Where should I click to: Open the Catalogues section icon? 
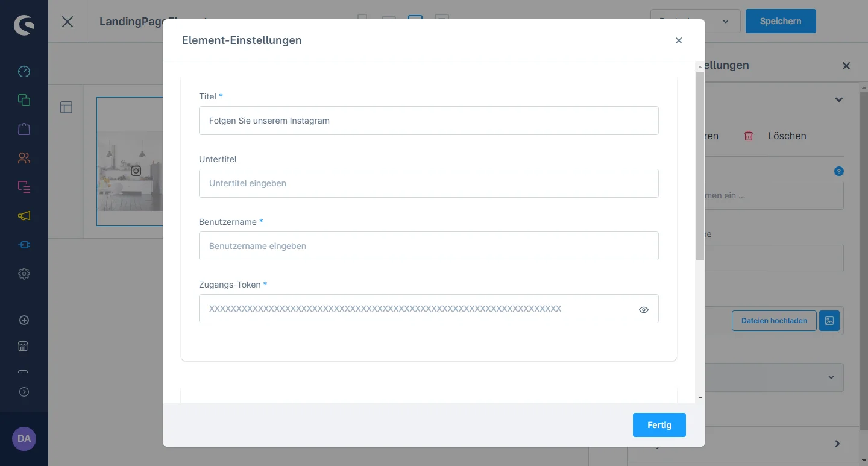pos(24,100)
